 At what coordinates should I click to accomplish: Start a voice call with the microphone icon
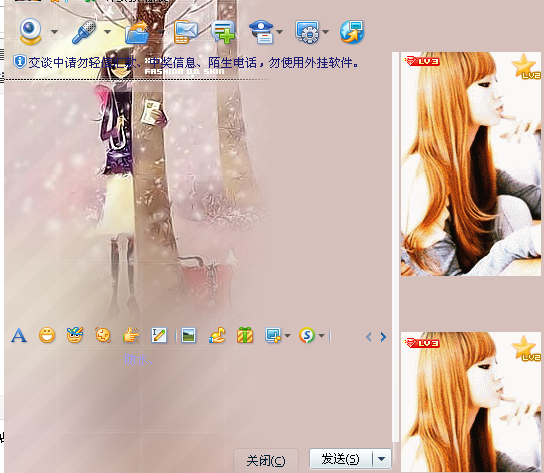tap(84, 32)
